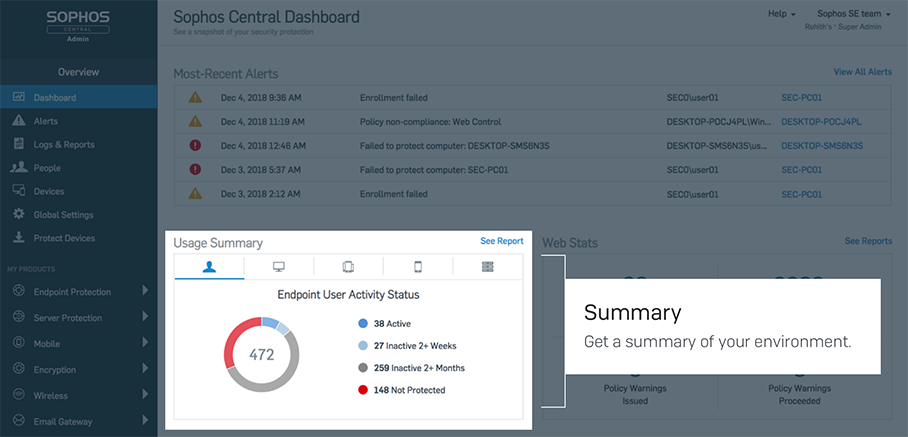Open See Report link in Usage Summary
The height and width of the screenshot is (437, 908).
click(x=501, y=241)
